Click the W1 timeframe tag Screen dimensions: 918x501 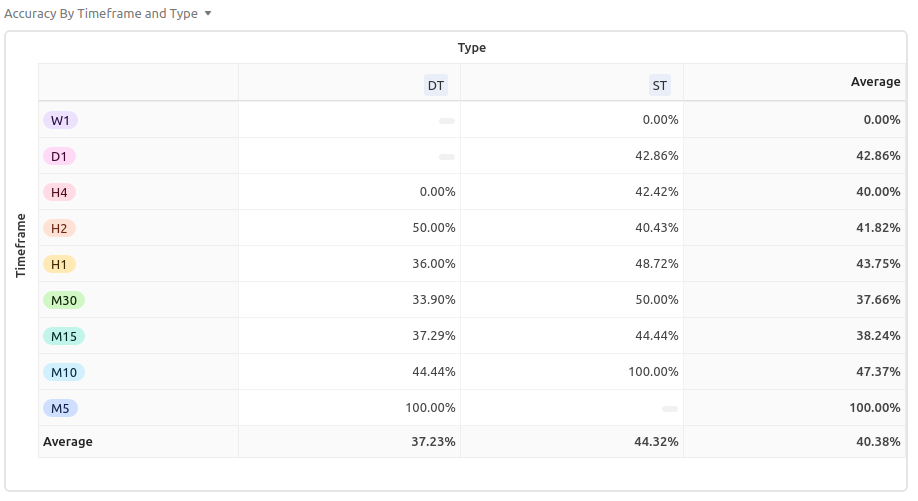click(x=60, y=120)
